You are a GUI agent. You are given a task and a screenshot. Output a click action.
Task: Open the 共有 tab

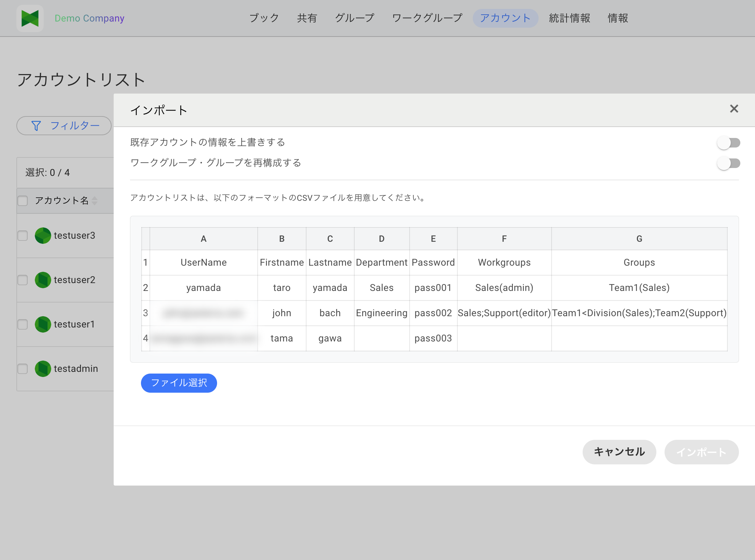[x=307, y=18]
